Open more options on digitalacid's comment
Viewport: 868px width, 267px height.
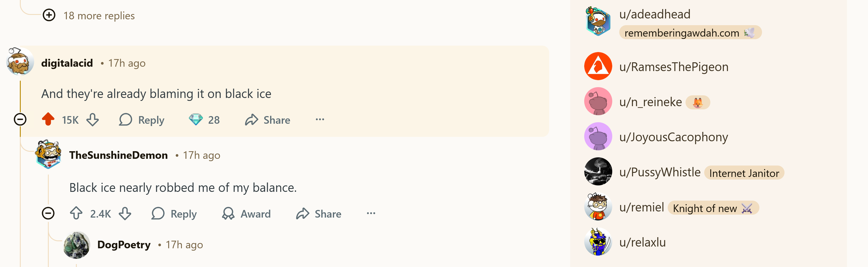coord(320,120)
